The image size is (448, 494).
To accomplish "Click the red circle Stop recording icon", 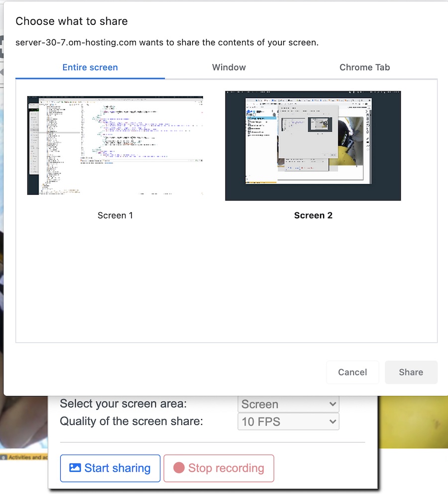I will [179, 468].
